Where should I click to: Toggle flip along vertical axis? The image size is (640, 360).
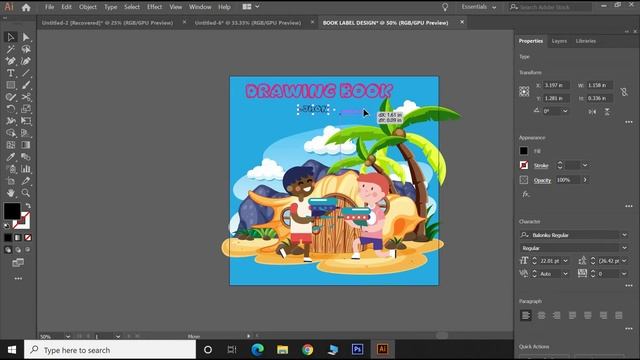coord(607,111)
